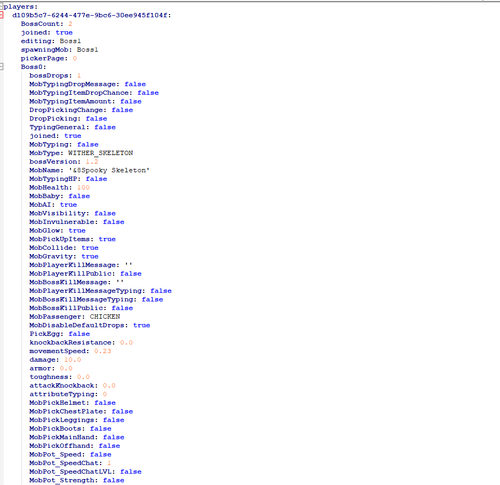Click 'attackKnockback: 0.0'
This screenshot has height=485, width=500.
click(72, 386)
